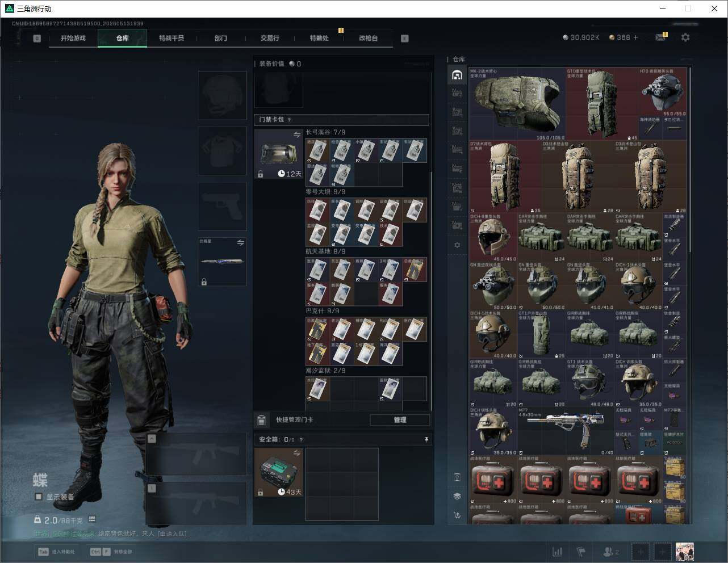The width and height of the screenshot is (728, 563).
Task: Pin the 安全箱 panel
Action: pyautogui.click(x=426, y=439)
